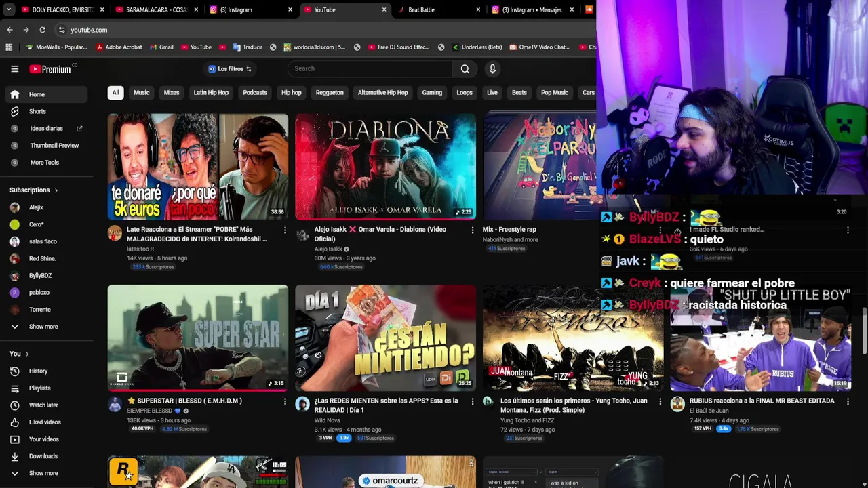This screenshot has height=488, width=868.
Task: Open Liked videos in the sidebar
Action: 44,422
